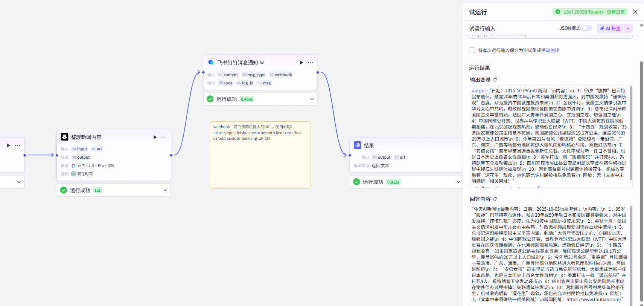Click the 试运行 panel vertical scrollbar
The height and width of the screenshot is (306, 644).
641,181
